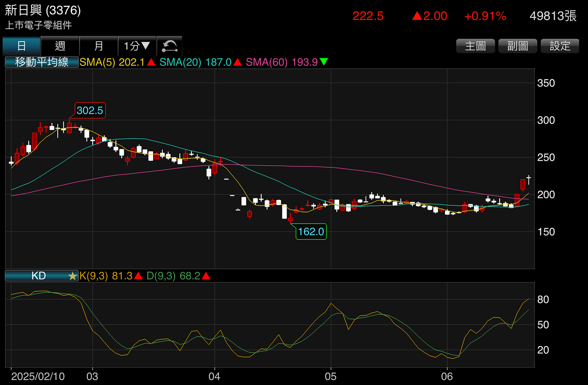
Task: Click the SMA(5) 202.1 value
Action: [118, 62]
